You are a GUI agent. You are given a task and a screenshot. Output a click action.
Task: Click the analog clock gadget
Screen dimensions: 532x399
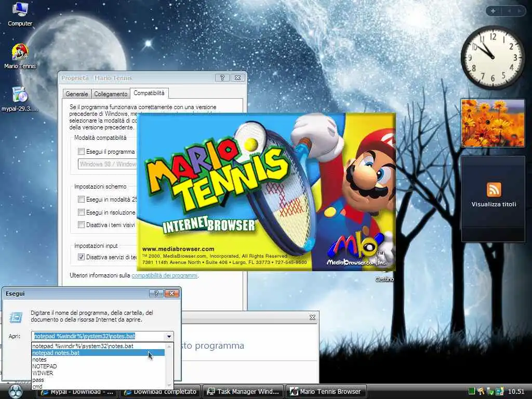[493, 57]
